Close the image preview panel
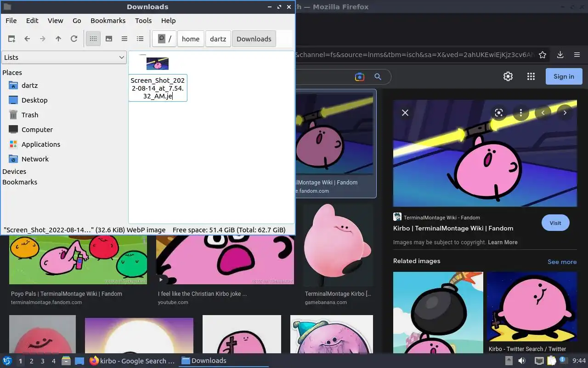Viewport: 588px width, 368px height. pos(405,113)
